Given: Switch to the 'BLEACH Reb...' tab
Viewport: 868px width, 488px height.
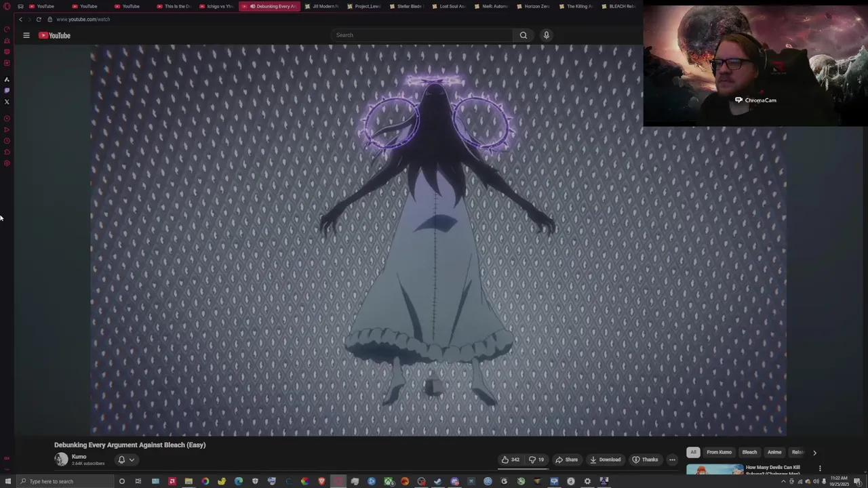Looking at the screenshot, I should (x=618, y=6).
